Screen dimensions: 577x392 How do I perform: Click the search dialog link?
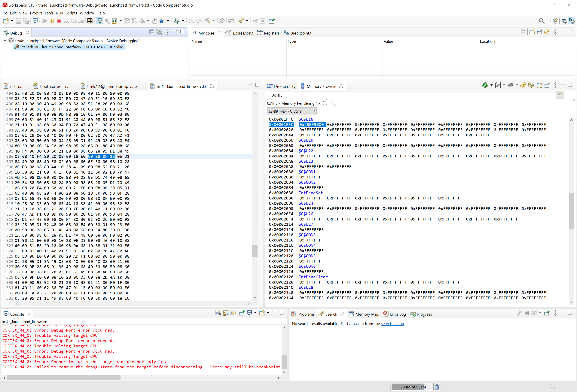coord(392,324)
